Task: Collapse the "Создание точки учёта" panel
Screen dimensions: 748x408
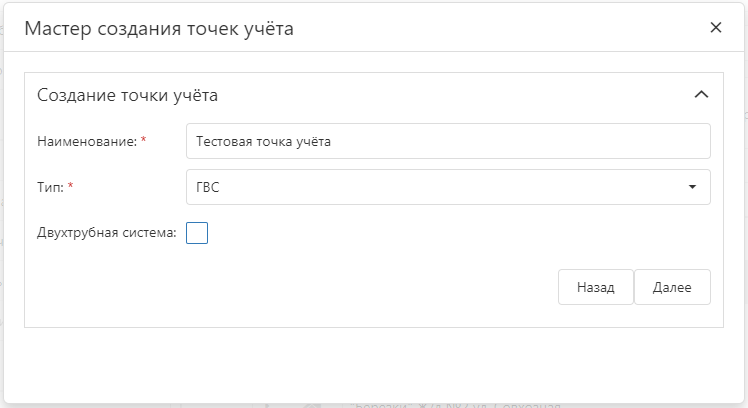Action: click(x=701, y=95)
